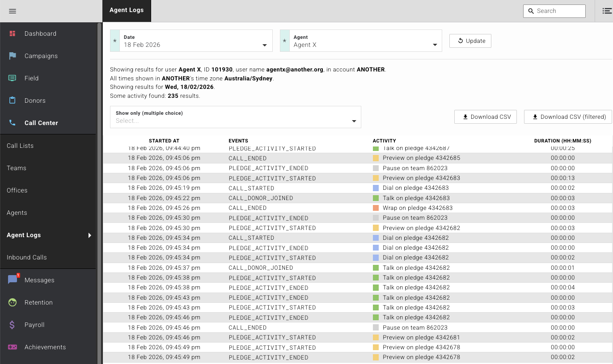Click the list icon at top right
The height and width of the screenshot is (364, 613).
pos(606,11)
